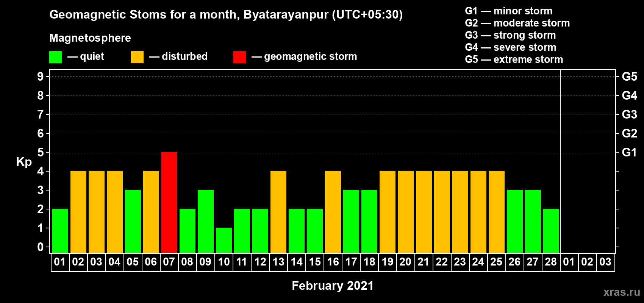Select the shortest green bar for day 10

pos(224,240)
